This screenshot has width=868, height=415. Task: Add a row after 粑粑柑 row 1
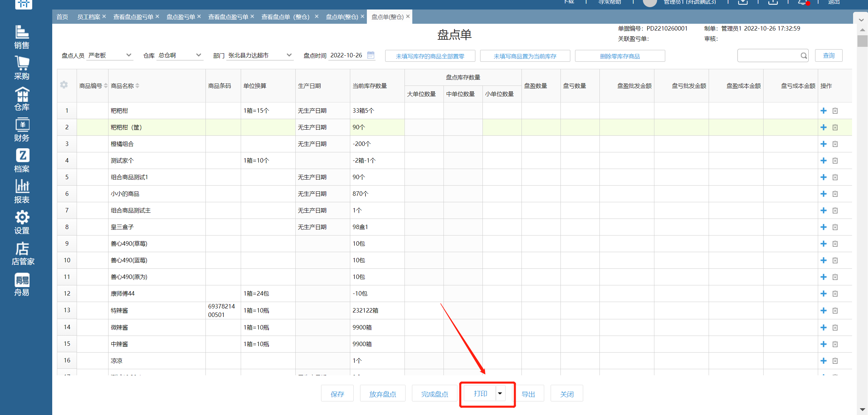point(824,111)
